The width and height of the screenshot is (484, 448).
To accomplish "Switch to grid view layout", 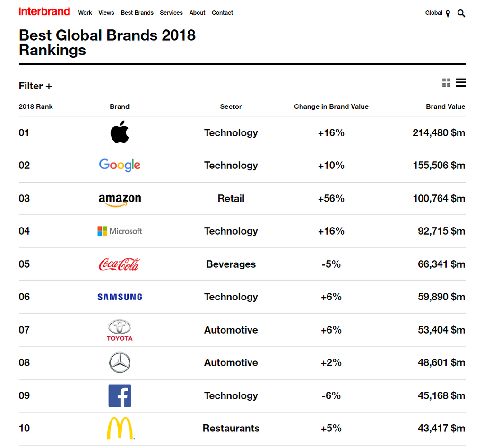I will (446, 82).
